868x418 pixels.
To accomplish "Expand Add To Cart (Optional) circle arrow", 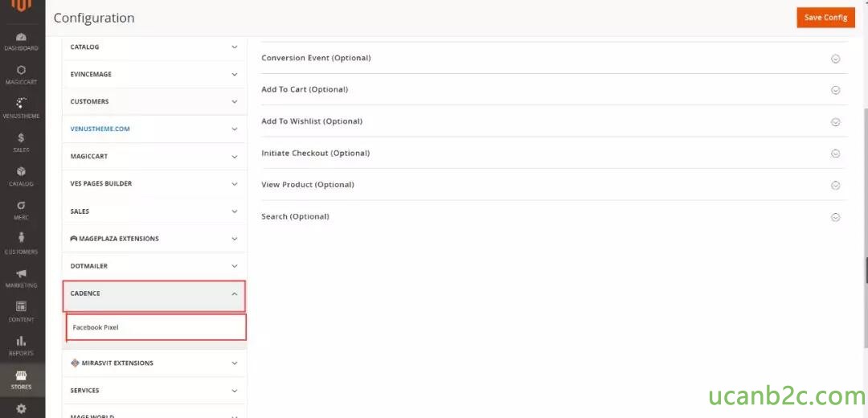I will pyautogui.click(x=835, y=90).
